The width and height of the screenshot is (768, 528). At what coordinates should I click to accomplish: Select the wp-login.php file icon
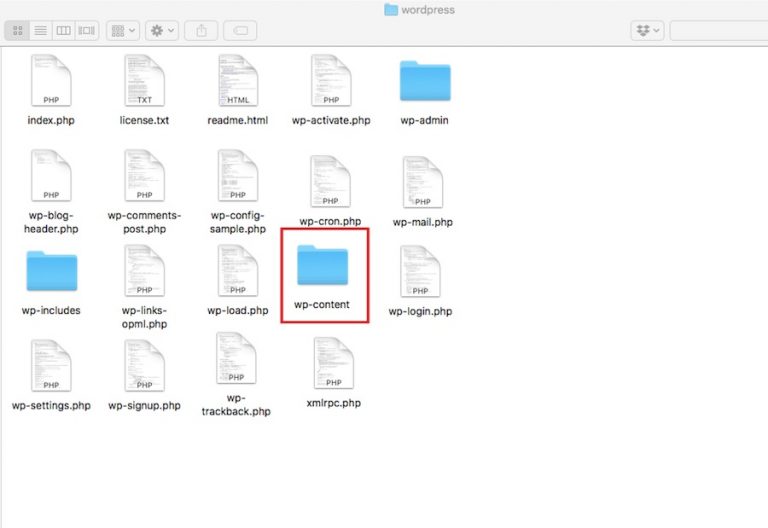coord(420,271)
